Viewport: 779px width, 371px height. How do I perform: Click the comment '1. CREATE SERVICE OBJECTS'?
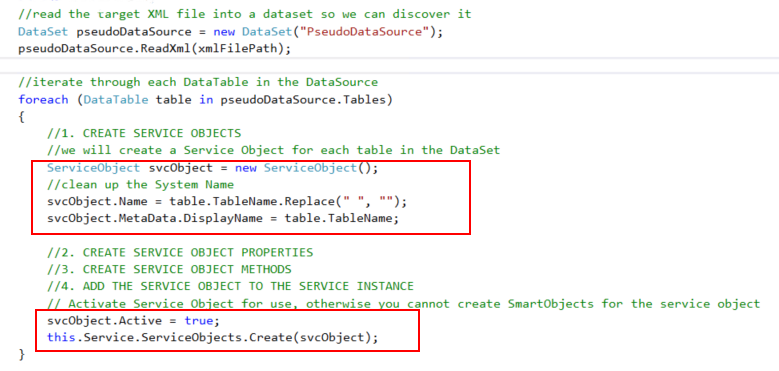(x=144, y=134)
